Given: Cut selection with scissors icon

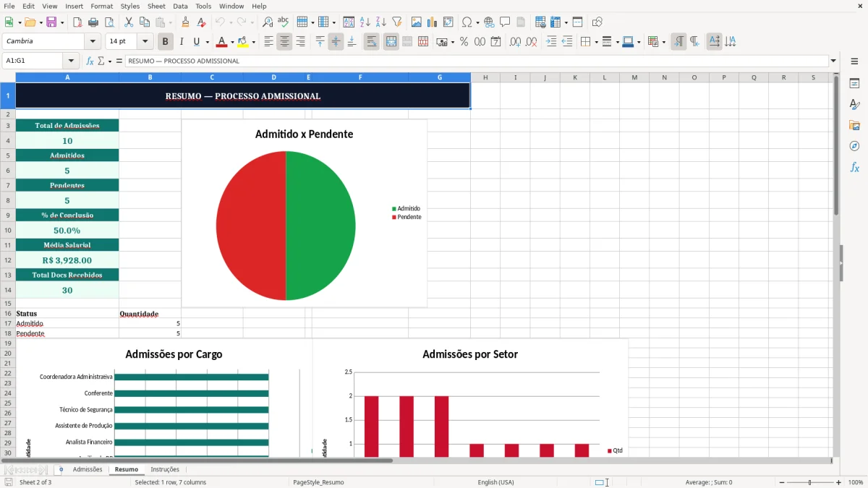Looking at the screenshot, I should point(129,22).
